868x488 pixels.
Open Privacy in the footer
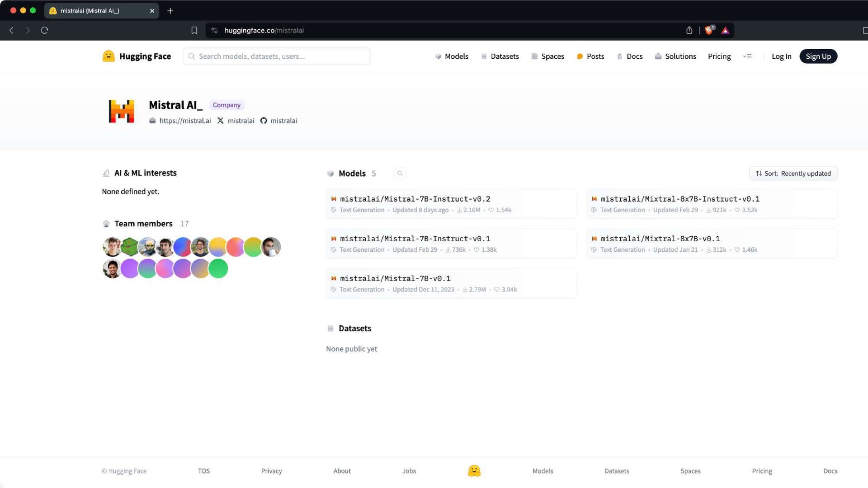(272, 471)
